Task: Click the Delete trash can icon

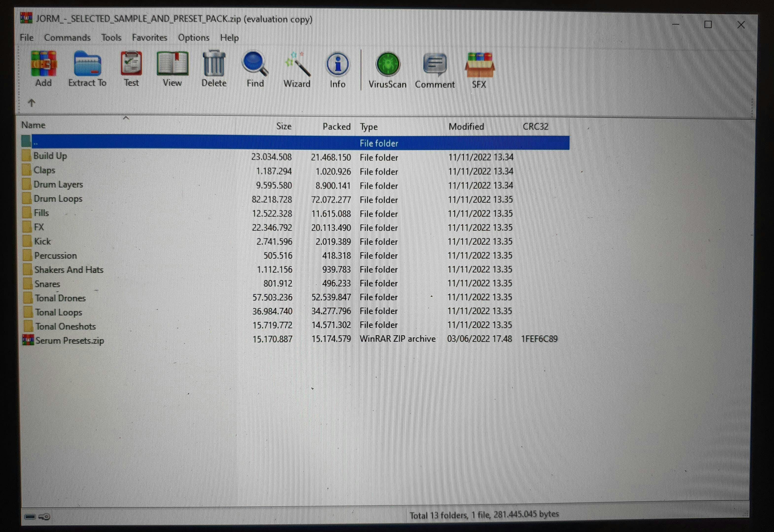Action: point(214,69)
